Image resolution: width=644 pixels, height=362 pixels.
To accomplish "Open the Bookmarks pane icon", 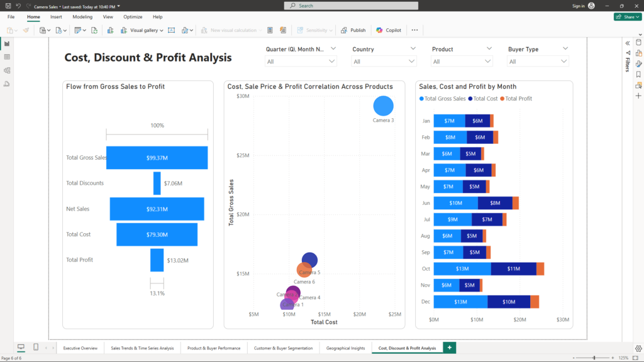I will 638,74.
